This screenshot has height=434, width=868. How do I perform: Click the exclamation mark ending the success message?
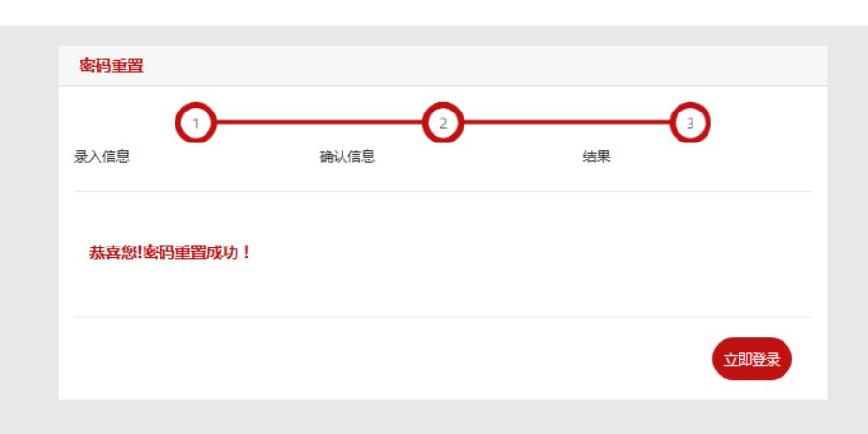[x=247, y=253]
